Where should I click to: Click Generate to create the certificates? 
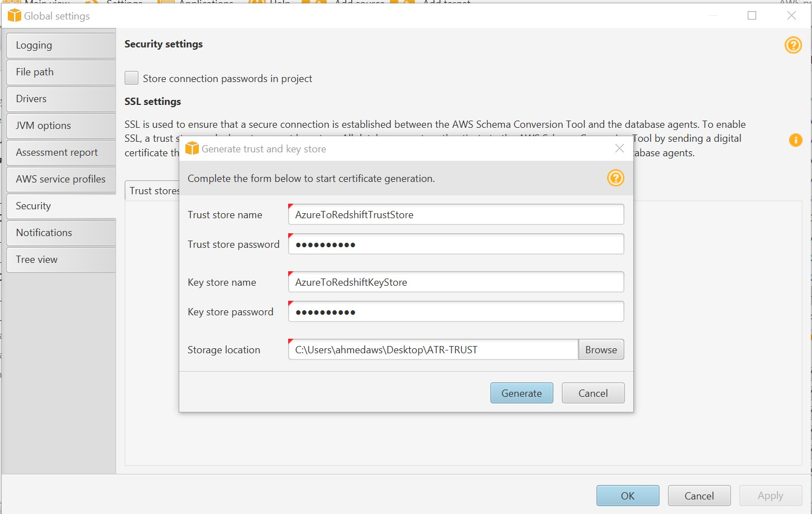(x=522, y=393)
